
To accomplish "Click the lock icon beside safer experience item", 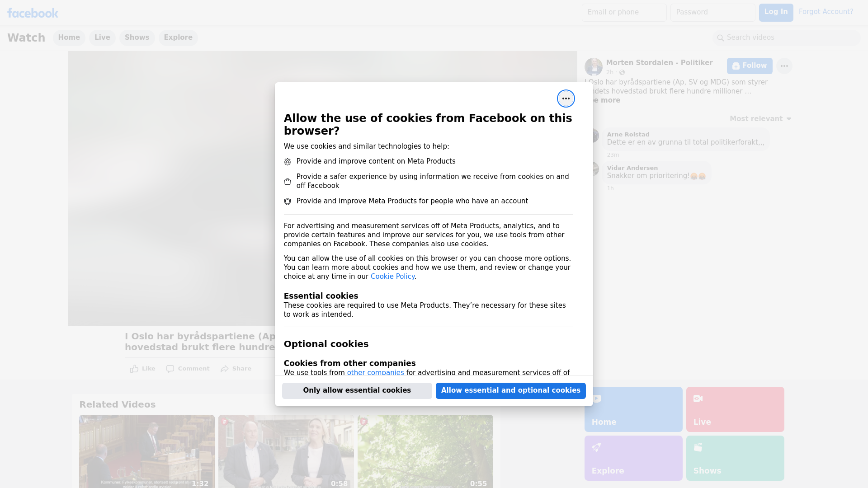I will click(x=288, y=182).
